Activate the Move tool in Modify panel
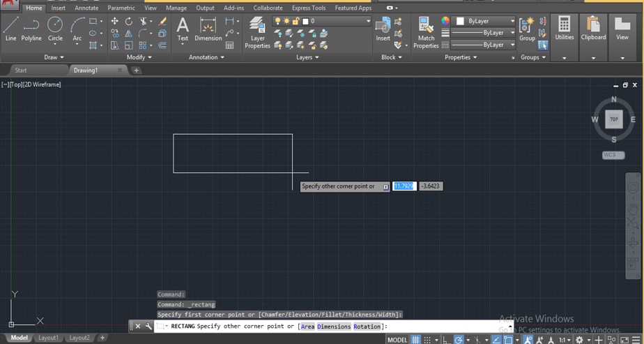The height and width of the screenshot is (344, 644). point(114,22)
